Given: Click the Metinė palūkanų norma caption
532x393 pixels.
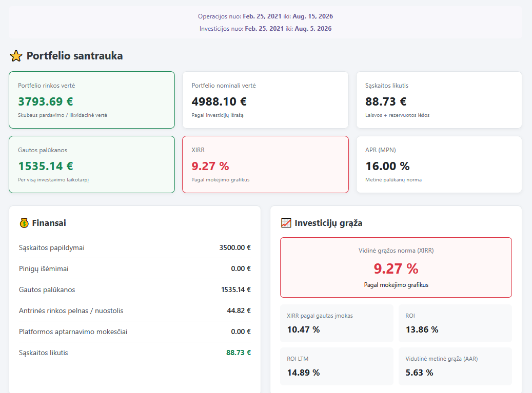Looking at the screenshot, I should tap(393, 179).
